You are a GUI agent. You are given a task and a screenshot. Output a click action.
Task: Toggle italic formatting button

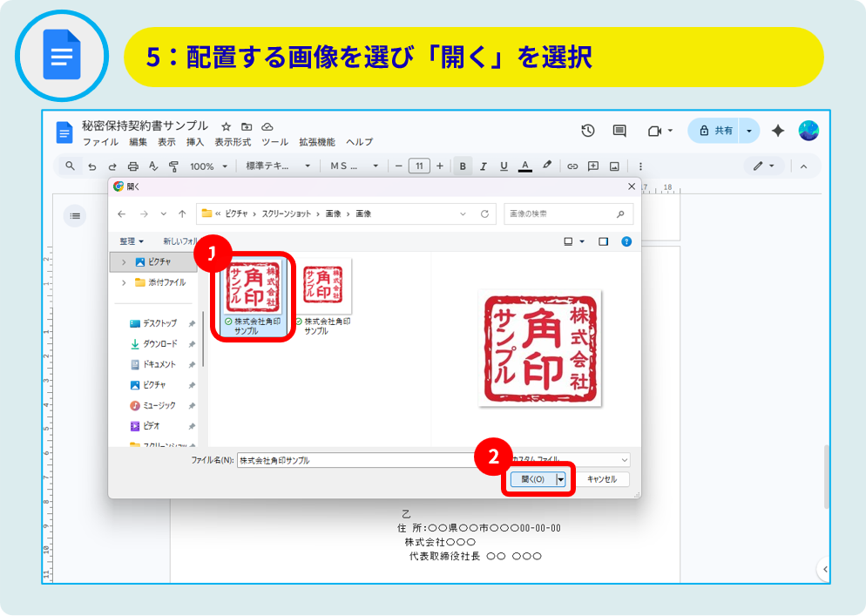pyautogui.click(x=484, y=166)
